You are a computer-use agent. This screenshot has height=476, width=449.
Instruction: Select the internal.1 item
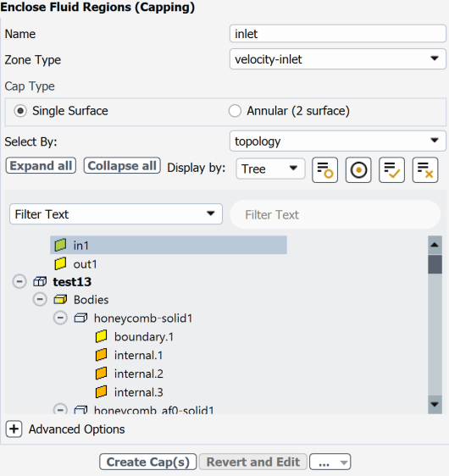tap(138, 355)
